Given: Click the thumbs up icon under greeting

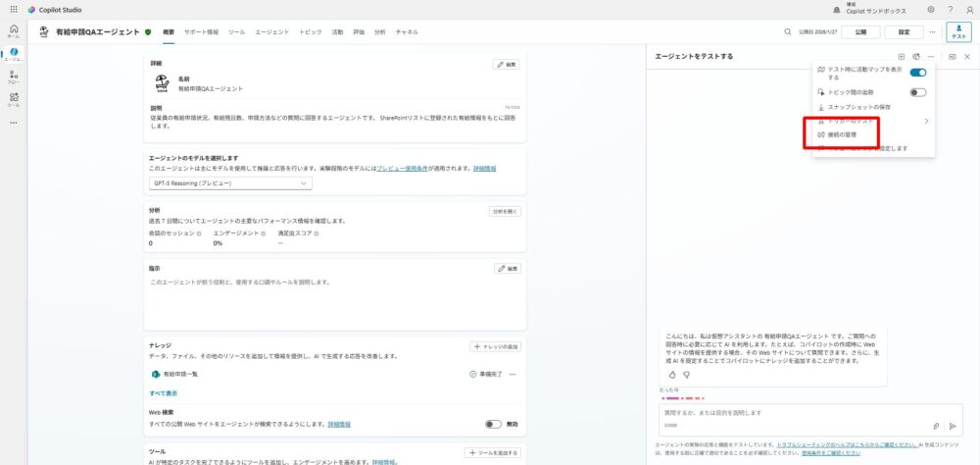Looking at the screenshot, I should 672,374.
